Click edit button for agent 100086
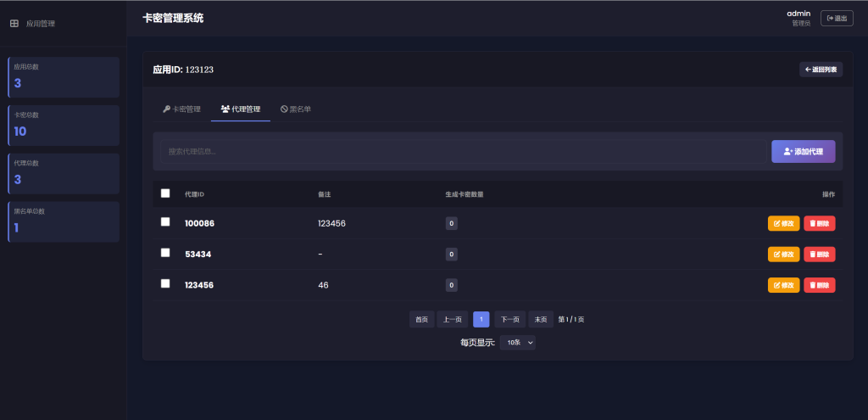 click(x=783, y=223)
